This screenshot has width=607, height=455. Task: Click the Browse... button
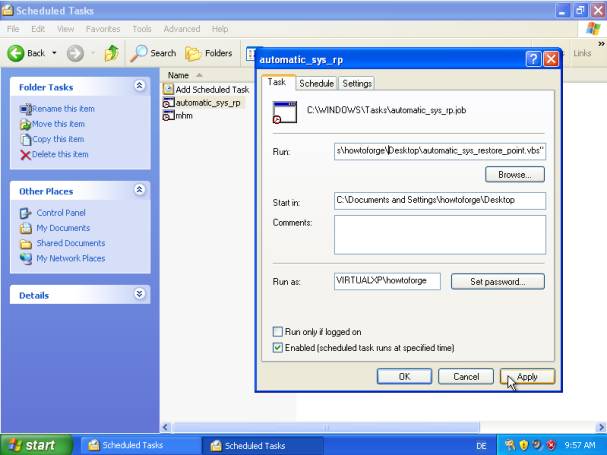[514, 175]
